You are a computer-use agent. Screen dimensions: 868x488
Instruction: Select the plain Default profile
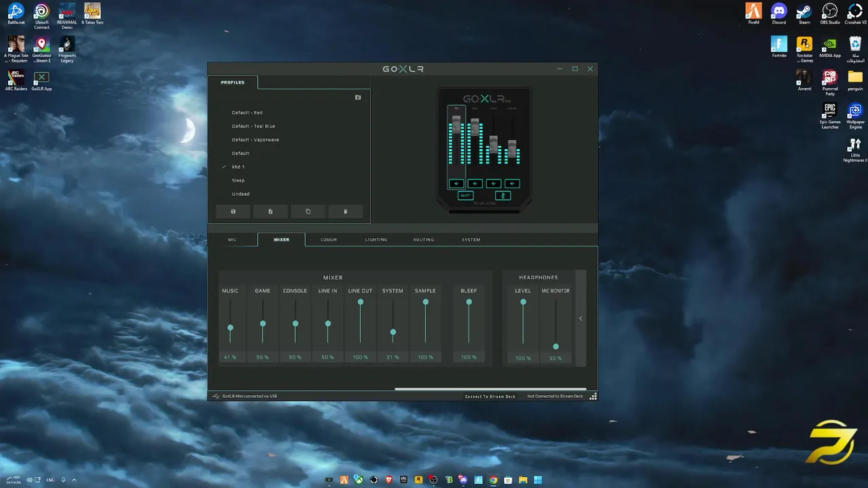tap(241, 153)
